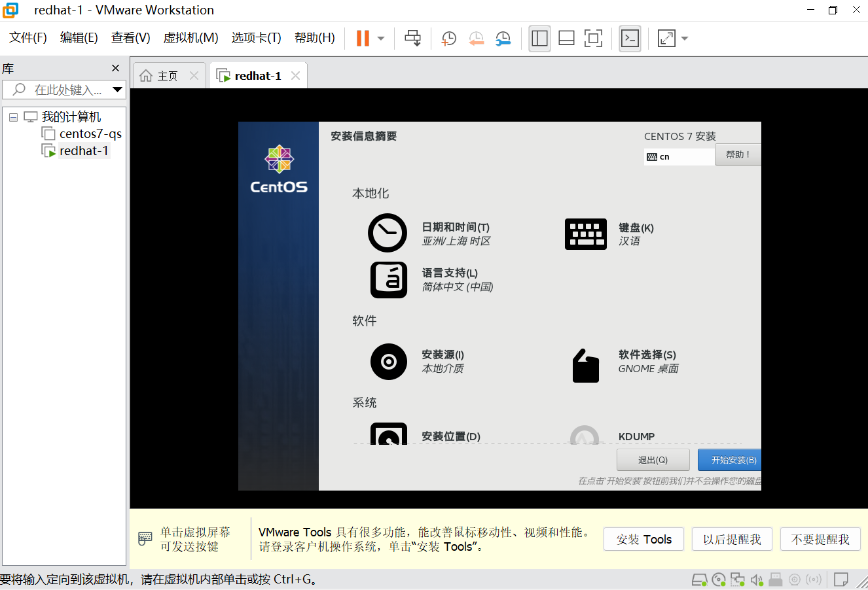Click the 安装 Tools button
This screenshot has width=868, height=590.
pyautogui.click(x=643, y=540)
